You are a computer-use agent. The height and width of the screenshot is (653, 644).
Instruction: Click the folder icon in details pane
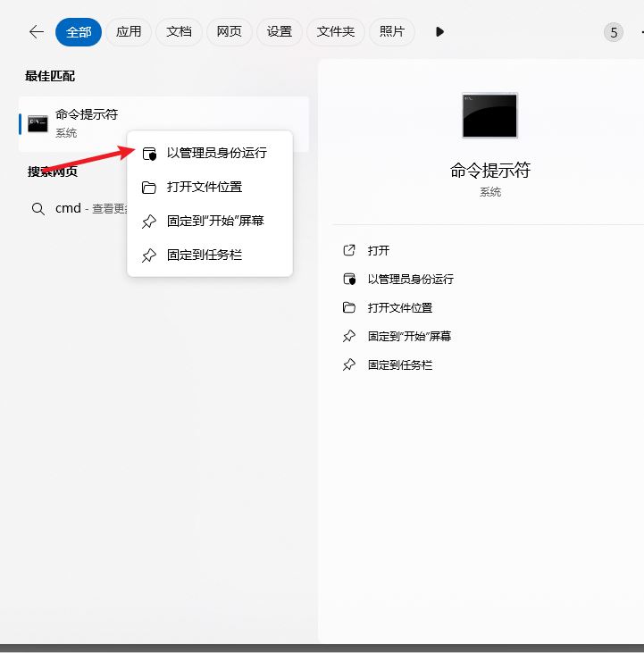(349, 307)
